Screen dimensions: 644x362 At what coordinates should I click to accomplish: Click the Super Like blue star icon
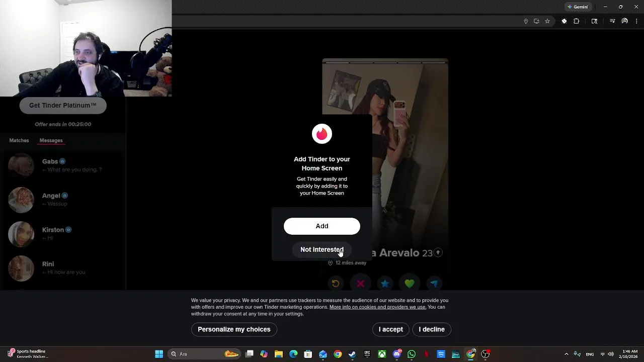point(385,284)
